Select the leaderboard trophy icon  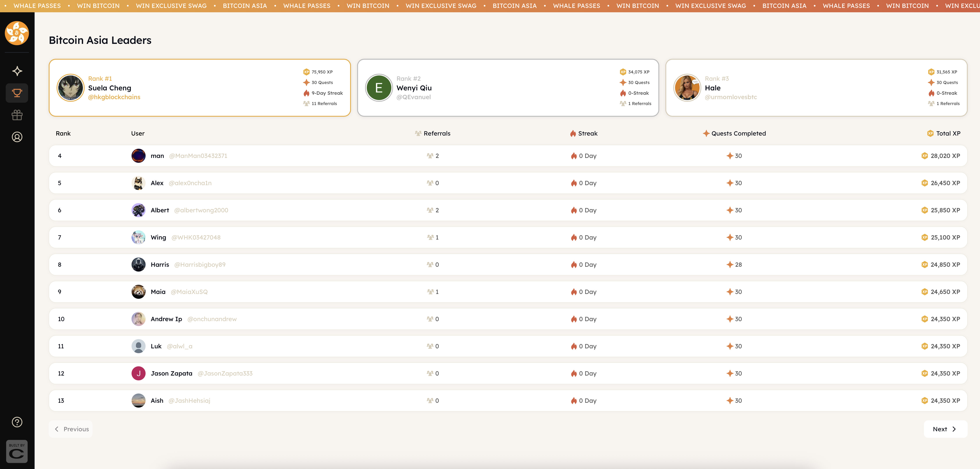(x=17, y=93)
